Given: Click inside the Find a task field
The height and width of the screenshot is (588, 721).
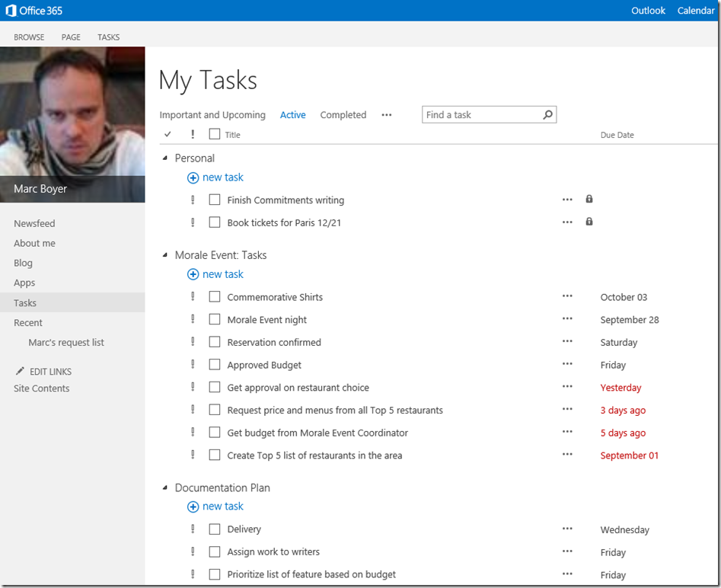Looking at the screenshot, I should [480, 114].
